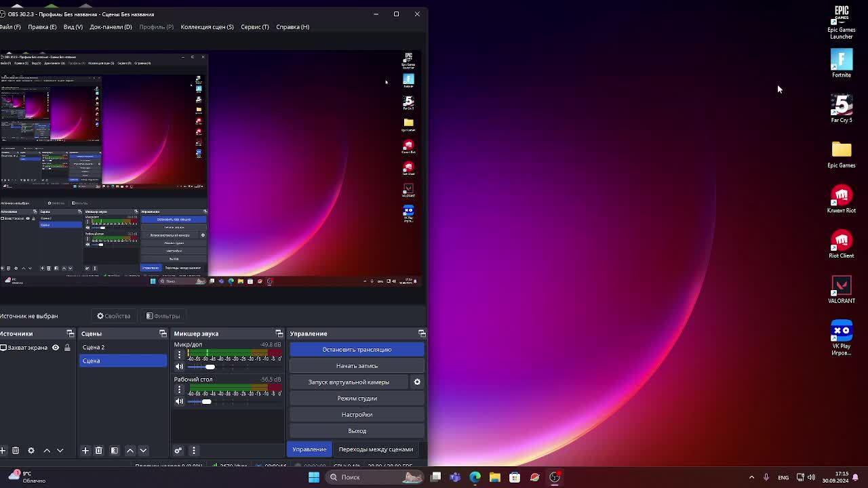Open source Фильтры button
The height and width of the screenshot is (488, 868).
pos(163,316)
